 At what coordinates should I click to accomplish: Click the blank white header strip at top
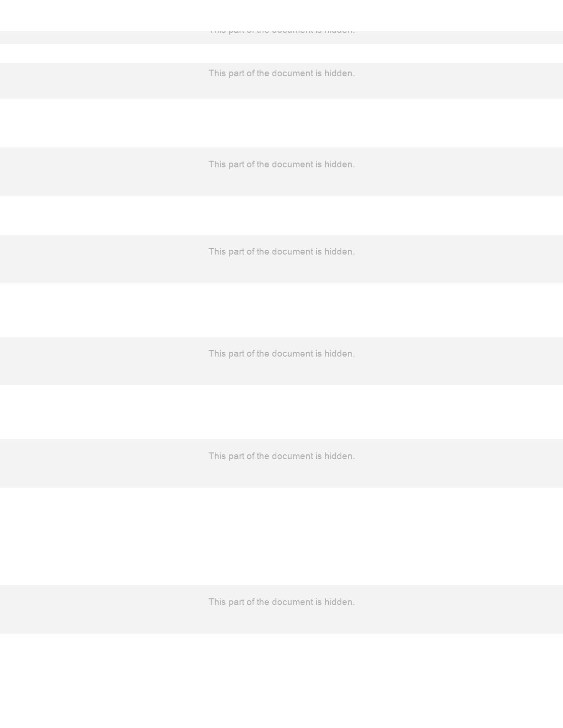281,15
